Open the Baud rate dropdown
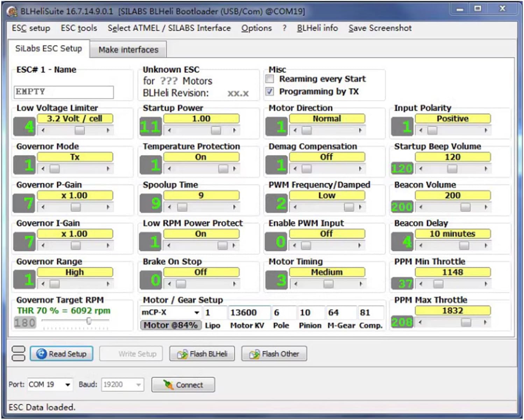The height and width of the screenshot is (420, 524). tap(139, 385)
